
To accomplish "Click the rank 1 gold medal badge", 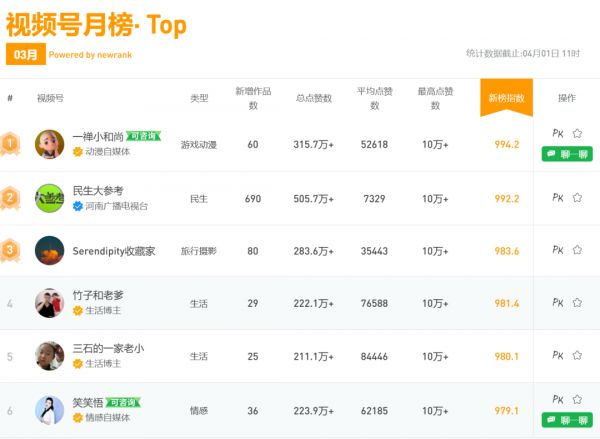I will pyautogui.click(x=10, y=144).
